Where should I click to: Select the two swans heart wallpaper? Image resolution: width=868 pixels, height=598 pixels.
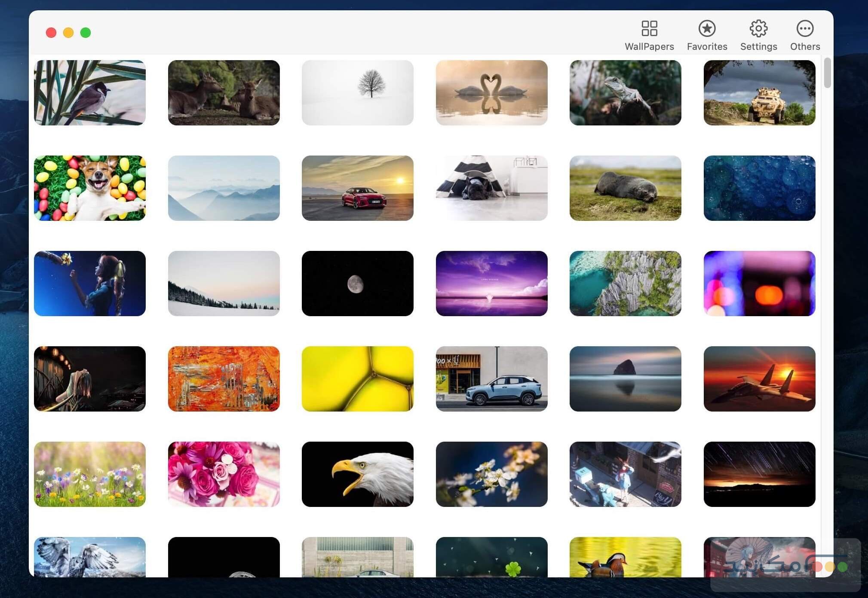[x=491, y=93]
